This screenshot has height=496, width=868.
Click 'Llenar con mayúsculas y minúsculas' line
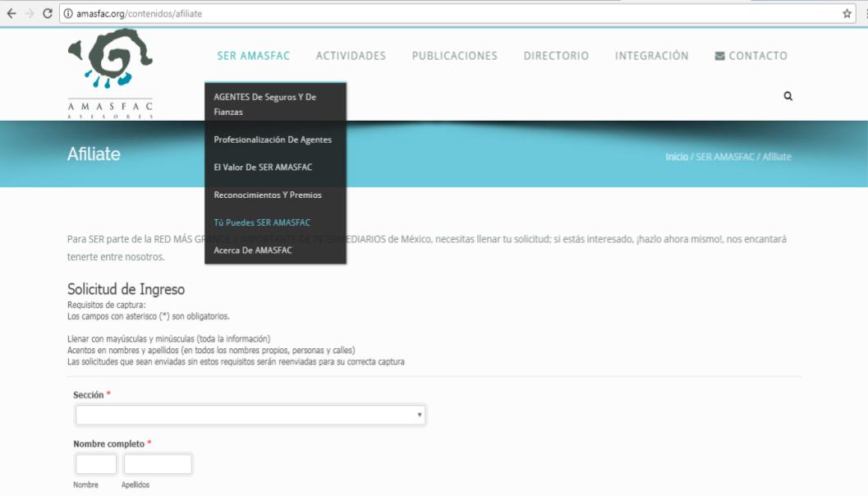click(169, 339)
